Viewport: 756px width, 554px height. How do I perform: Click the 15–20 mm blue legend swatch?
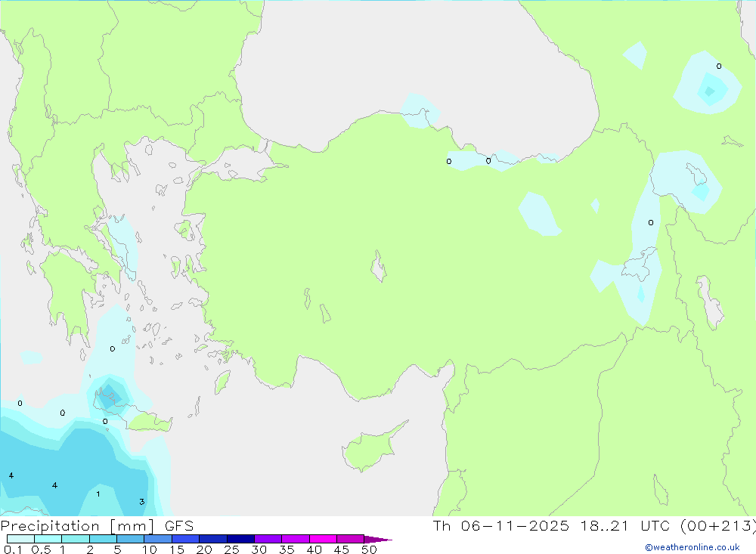(x=185, y=539)
